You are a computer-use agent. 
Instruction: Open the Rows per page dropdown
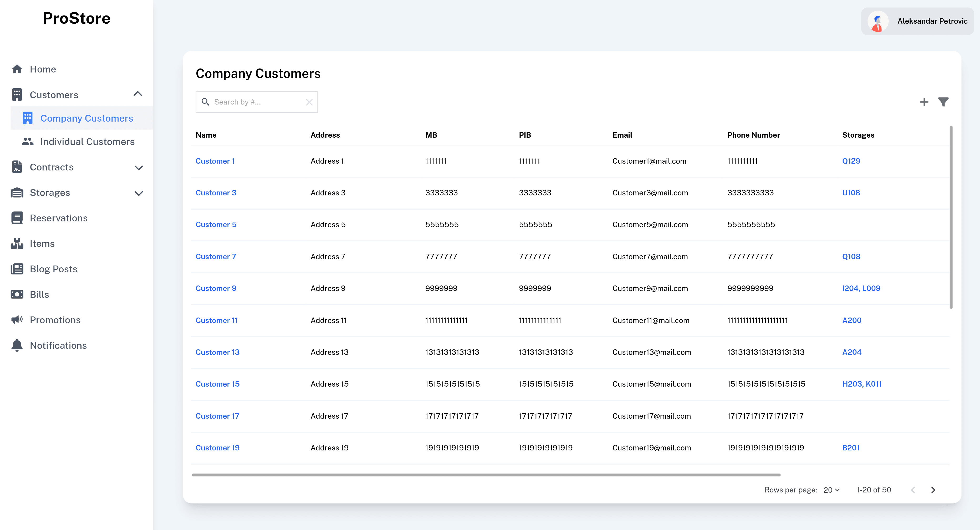831,490
